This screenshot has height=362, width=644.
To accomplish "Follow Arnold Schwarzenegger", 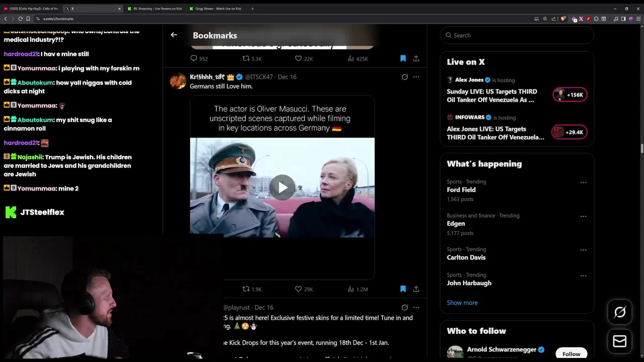I will 571,353.
